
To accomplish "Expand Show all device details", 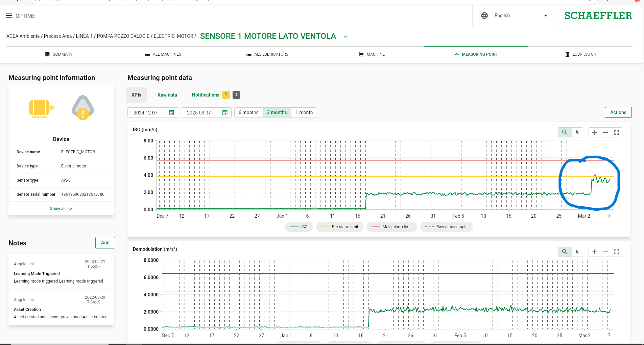I will pos(61,209).
